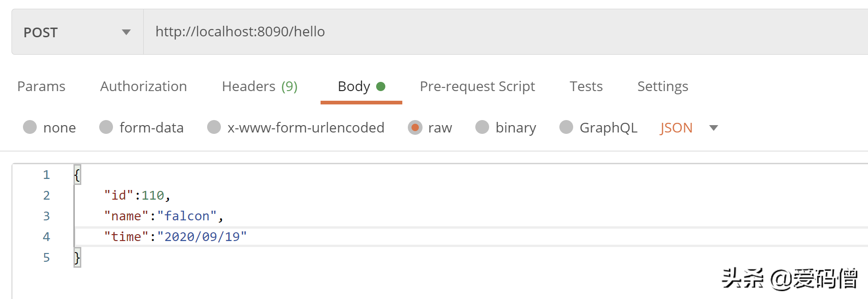
Task: Go to the Tests tab
Action: (x=586, y=86)
